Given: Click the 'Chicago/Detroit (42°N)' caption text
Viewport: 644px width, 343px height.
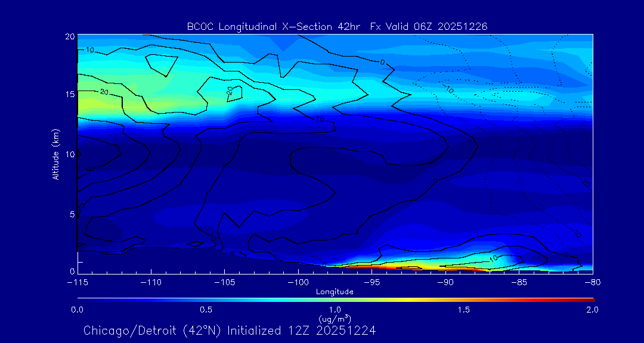Looking at the screenshot, I should coord(153,330).
